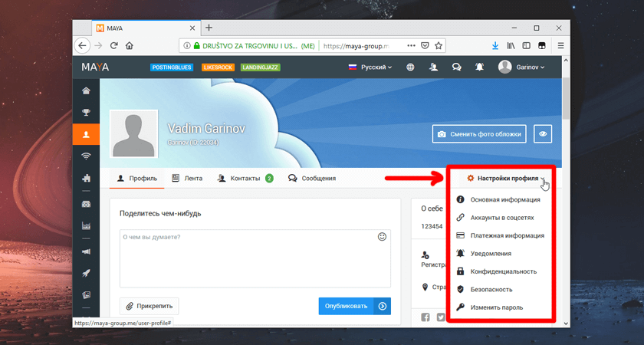Select Платежная информация menu item
This screenshot has width=644, height=345.
[501, 236]
